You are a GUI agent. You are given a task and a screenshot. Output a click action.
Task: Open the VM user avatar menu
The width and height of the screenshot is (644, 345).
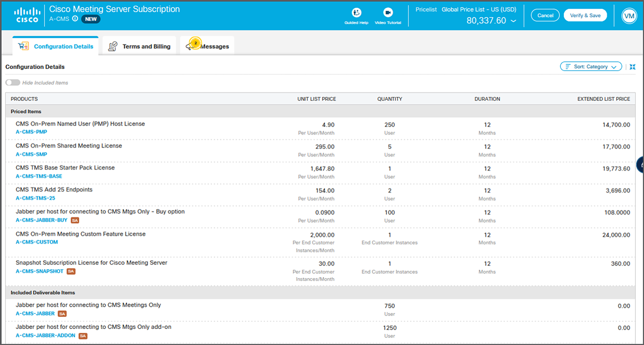click(x=629, y=16)
